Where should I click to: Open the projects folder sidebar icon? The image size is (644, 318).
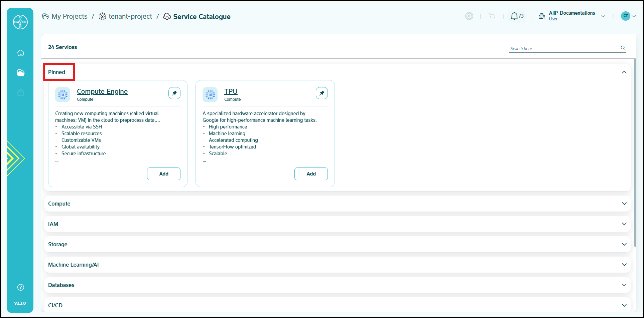click(x=21, y=73)
